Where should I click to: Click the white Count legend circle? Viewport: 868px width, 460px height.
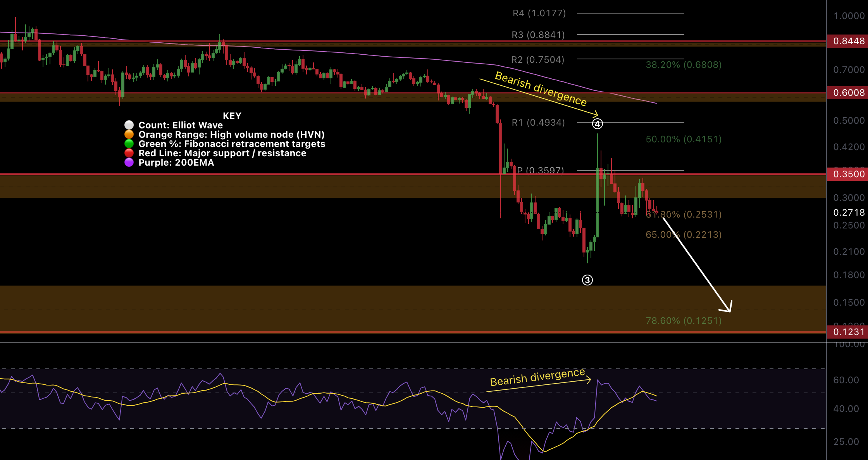tap(129, 125)
